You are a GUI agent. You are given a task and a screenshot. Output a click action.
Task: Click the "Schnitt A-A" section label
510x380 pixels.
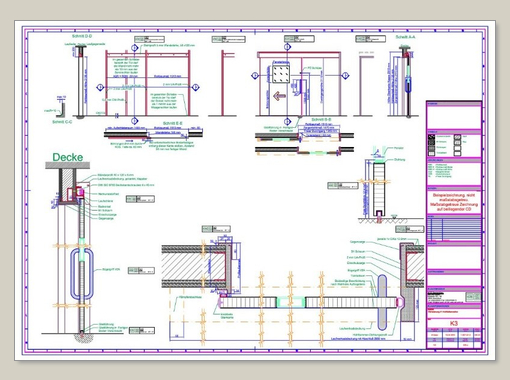405,37
